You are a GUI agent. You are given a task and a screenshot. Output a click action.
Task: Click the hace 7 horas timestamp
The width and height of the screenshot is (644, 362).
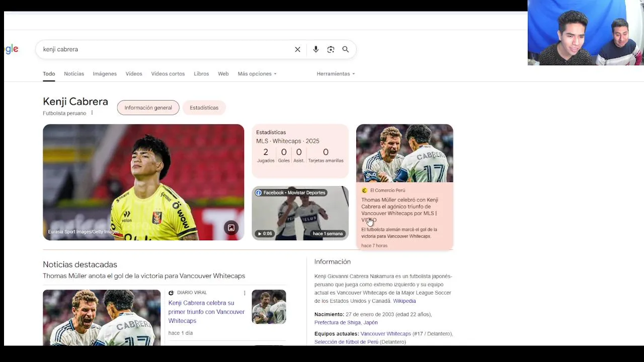[374, 246]
